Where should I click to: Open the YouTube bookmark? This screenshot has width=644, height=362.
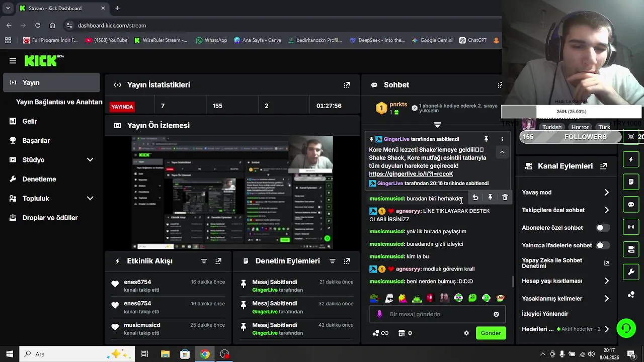pyautogui.click(x=106, y=40)
